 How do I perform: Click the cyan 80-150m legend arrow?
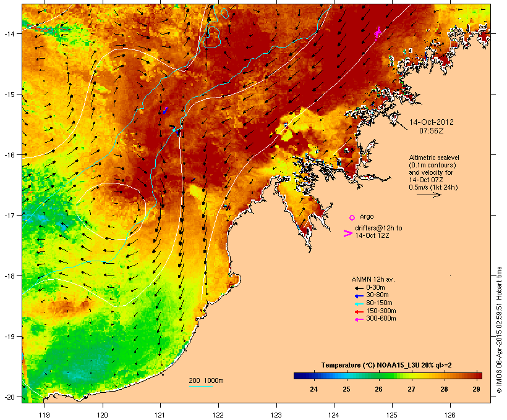(x=359, y=304)
